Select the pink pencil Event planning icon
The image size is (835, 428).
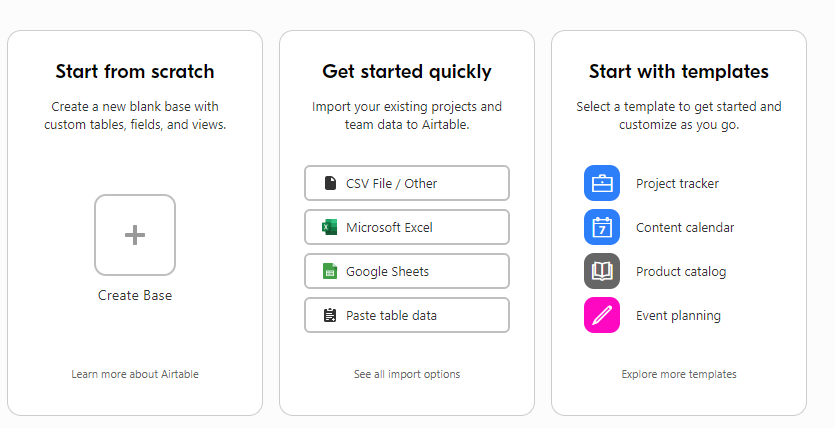602,315
